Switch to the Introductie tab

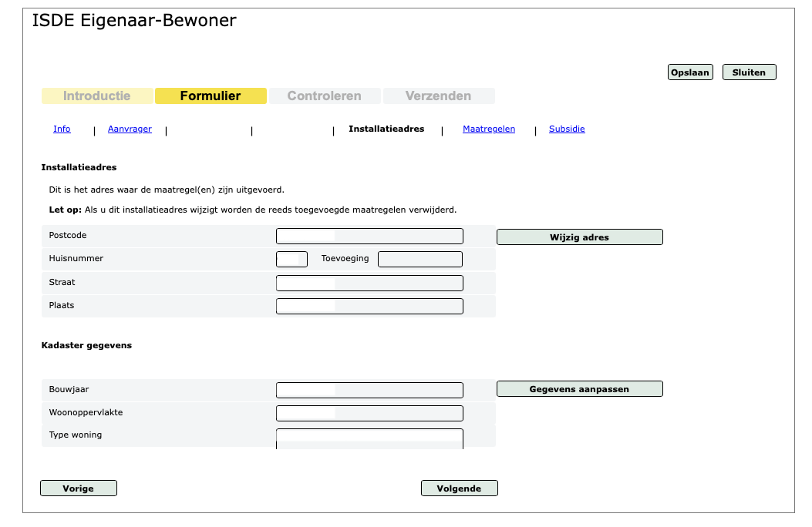coord(97,96)
